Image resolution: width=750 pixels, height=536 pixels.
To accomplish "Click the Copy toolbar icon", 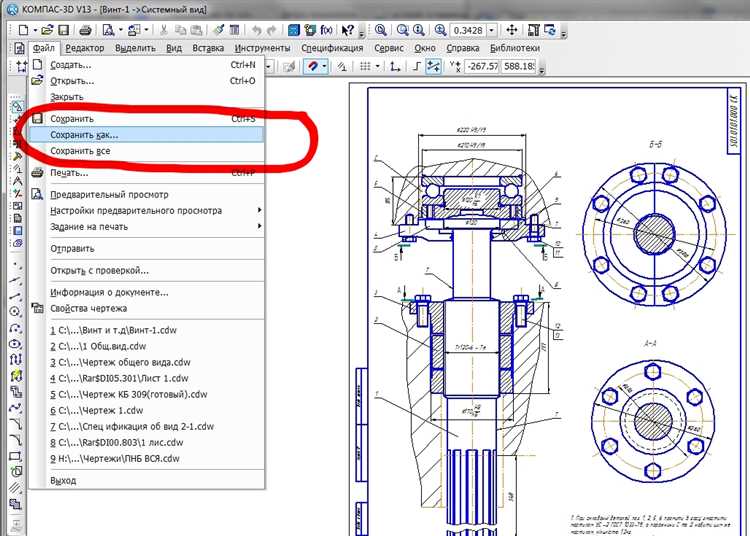I will click(x=180, y=31).
